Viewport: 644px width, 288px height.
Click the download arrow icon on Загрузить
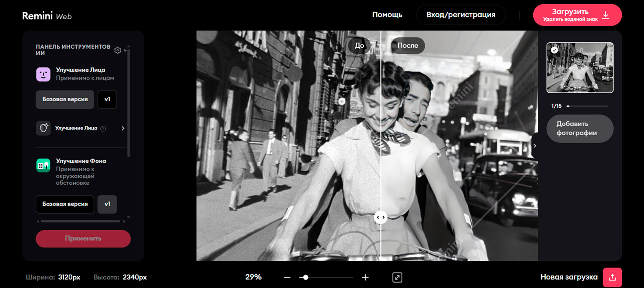coord(606,15)
